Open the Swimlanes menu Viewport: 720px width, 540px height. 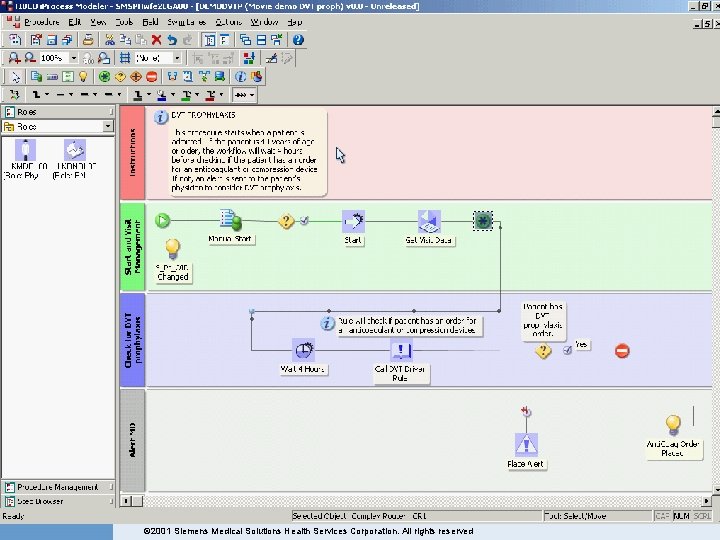[186, 22]
